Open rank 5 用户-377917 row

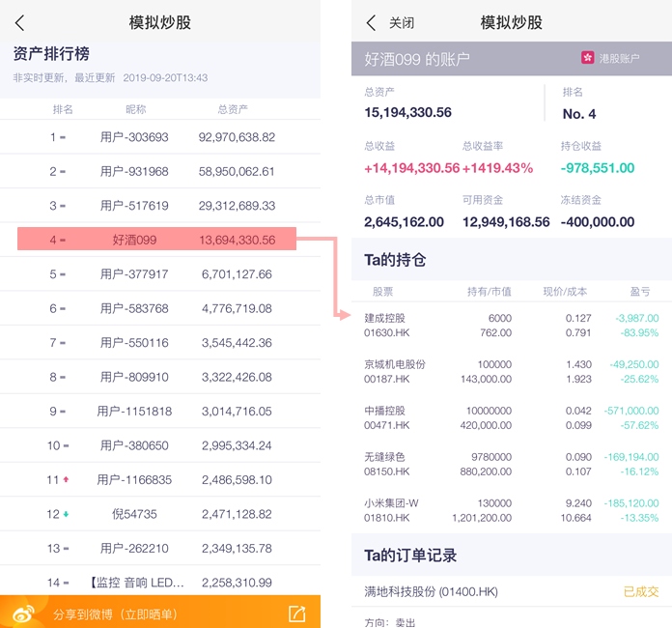(x=160, y=274)
